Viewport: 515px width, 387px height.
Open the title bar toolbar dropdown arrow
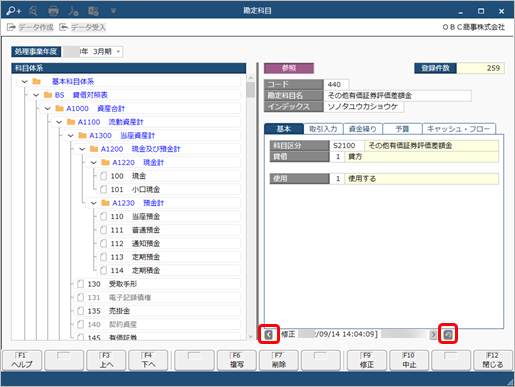click(113, 11)
